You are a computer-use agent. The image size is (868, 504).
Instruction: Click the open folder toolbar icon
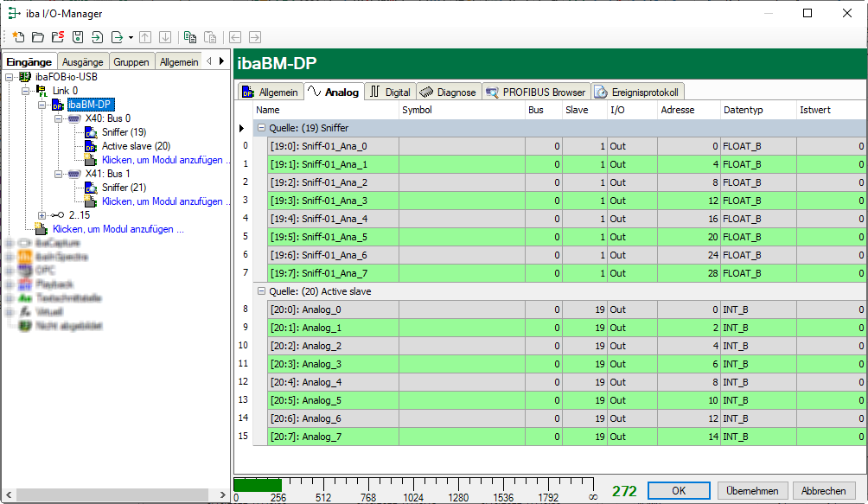[x=37, y=37]
